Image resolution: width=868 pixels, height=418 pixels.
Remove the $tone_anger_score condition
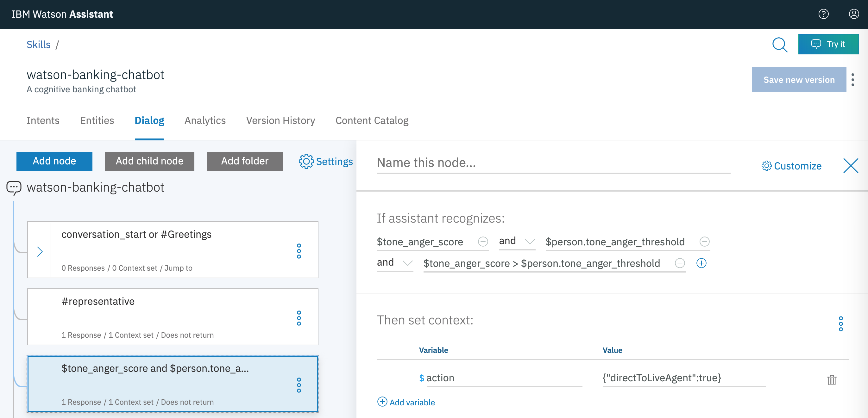[483, 241]
